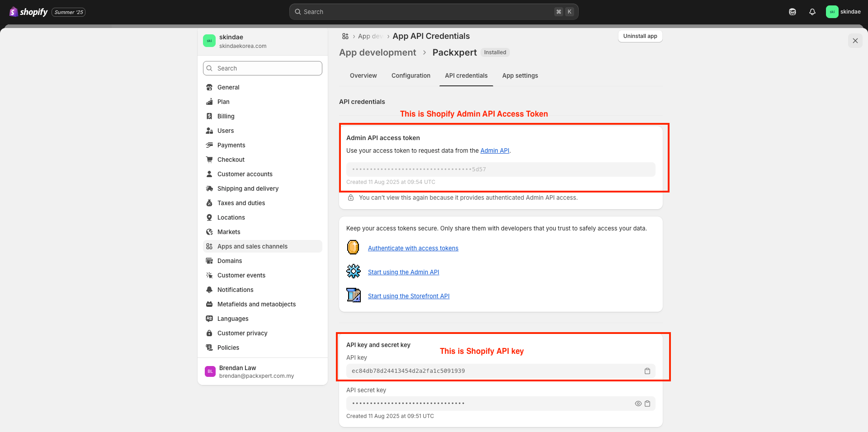The image size is (868, 432).
Task: Open the Billing icon
Action: point(209,116)
